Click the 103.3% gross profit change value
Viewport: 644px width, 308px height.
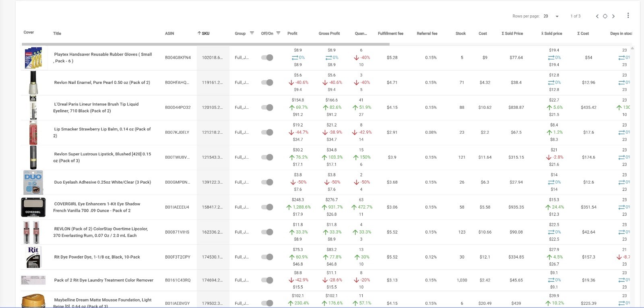coord(335,157)
